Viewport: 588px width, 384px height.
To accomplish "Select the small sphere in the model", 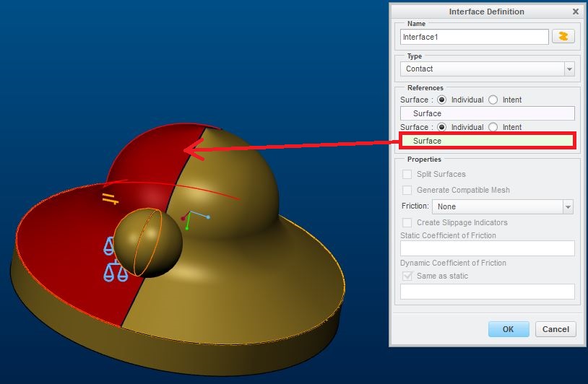I will (148, 243).
